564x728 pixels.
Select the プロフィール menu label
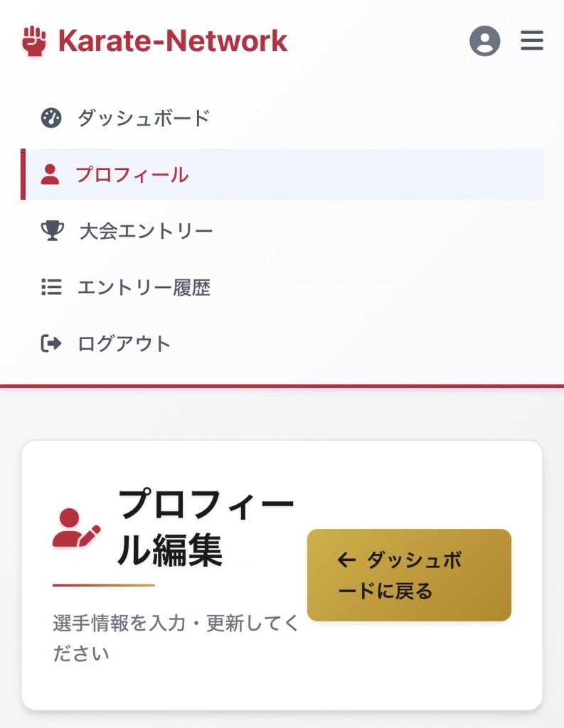132,174
